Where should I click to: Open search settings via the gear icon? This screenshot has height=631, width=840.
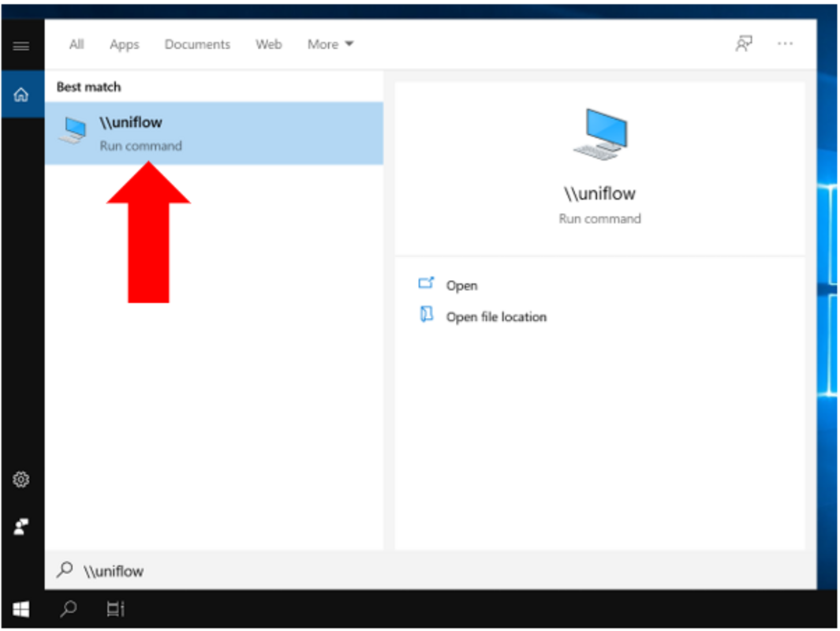pyautogui.click(x=21, y=480)
